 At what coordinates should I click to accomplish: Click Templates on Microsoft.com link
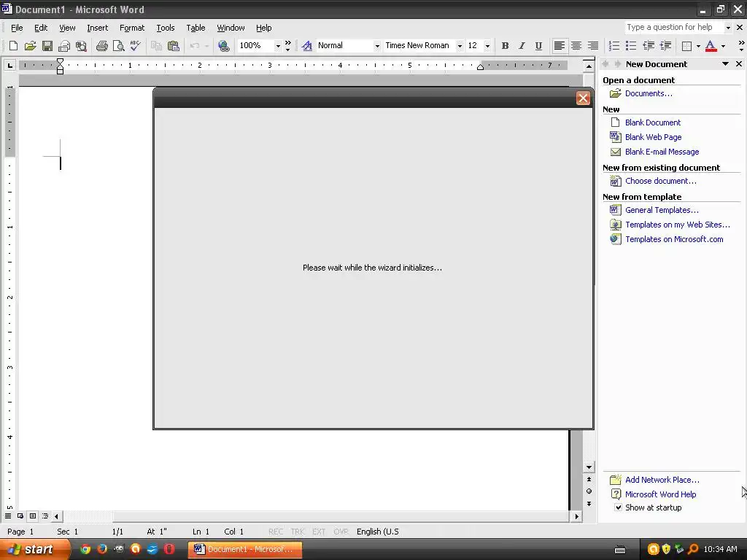tap(674, 239)
